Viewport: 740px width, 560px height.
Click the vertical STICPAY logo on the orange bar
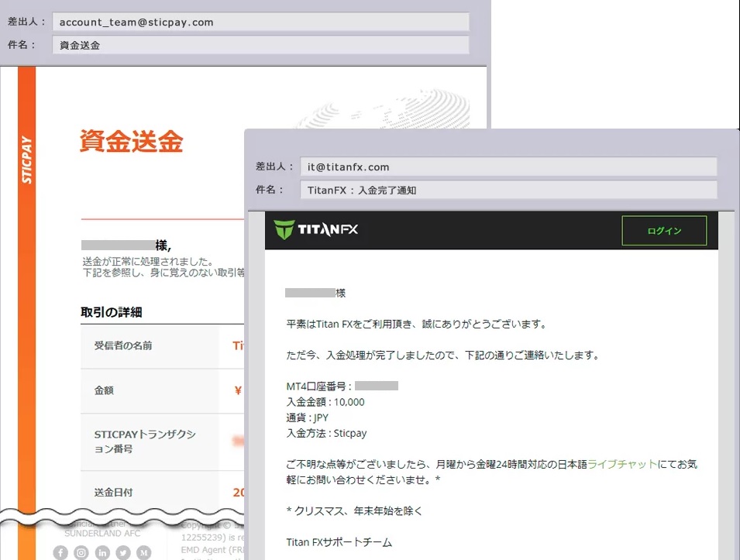pyautogui.click(x=27, y=160)
